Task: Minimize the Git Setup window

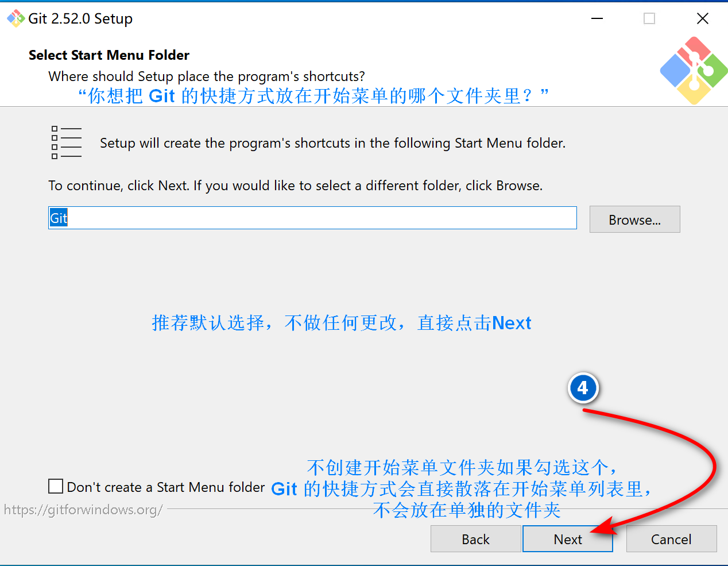Action: click(597, 18)
